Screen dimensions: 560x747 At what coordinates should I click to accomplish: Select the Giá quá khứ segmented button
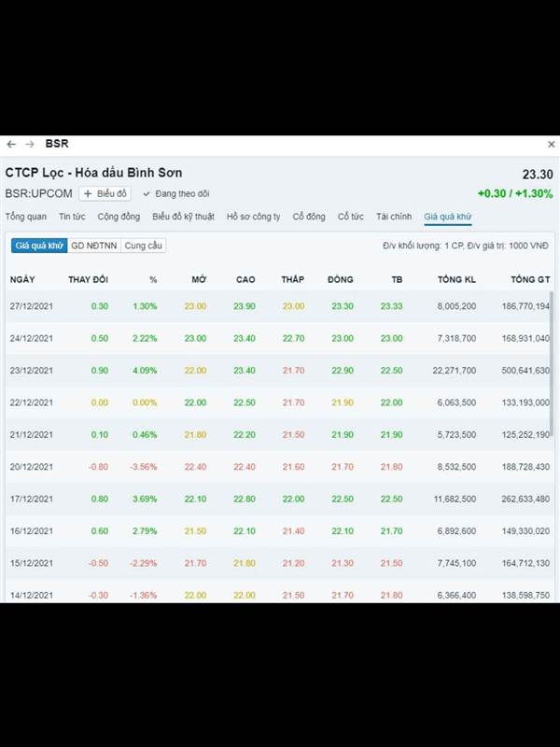coord(39,246)
